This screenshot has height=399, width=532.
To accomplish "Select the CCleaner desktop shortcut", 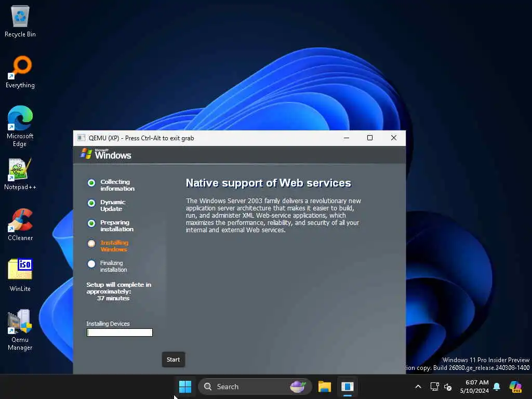I will (x=20, y=224).
